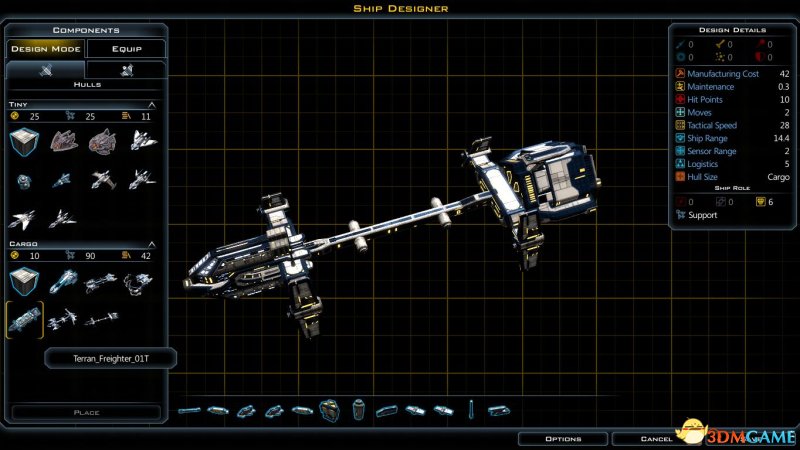
Task: Click the Hull Size icon
Action: coord(680,177)
